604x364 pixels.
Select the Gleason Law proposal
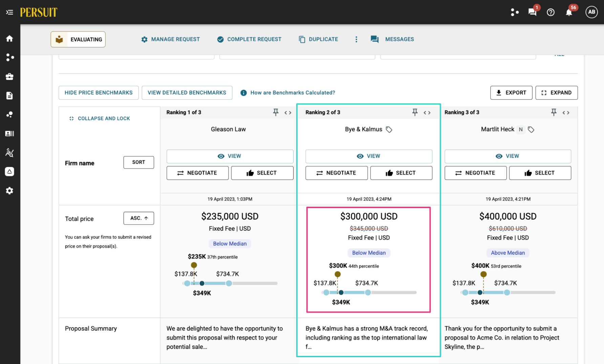262,173
